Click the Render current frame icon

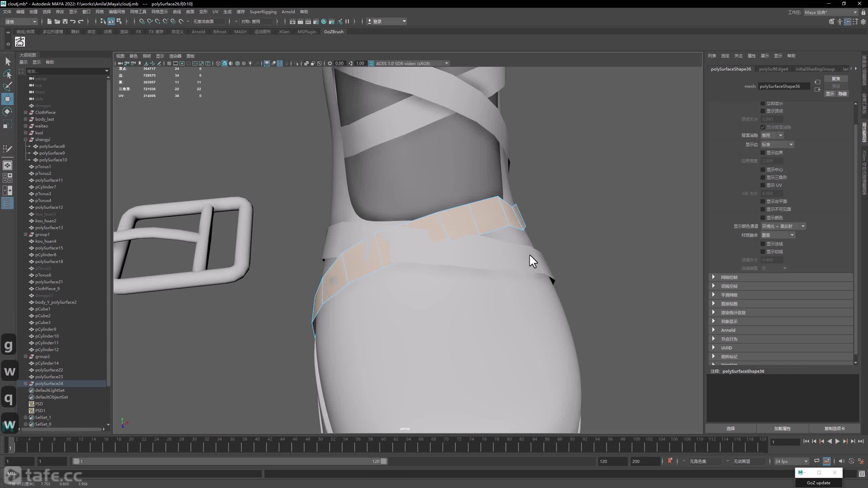[x=300, y=21]
